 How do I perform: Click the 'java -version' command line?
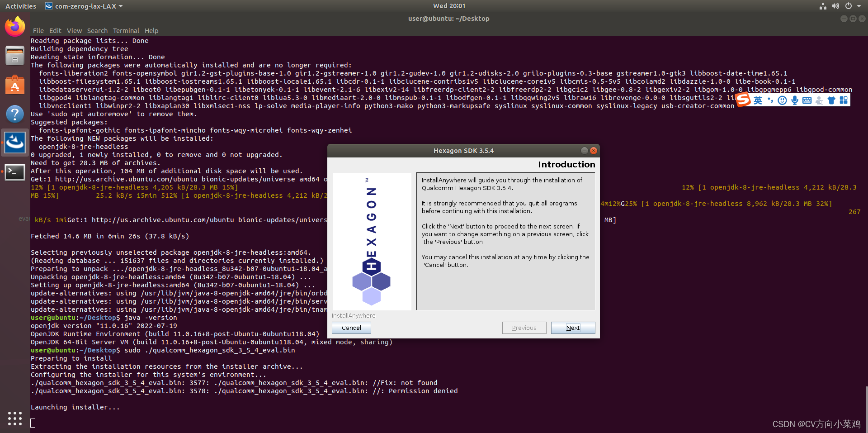(x=151, y=318)
